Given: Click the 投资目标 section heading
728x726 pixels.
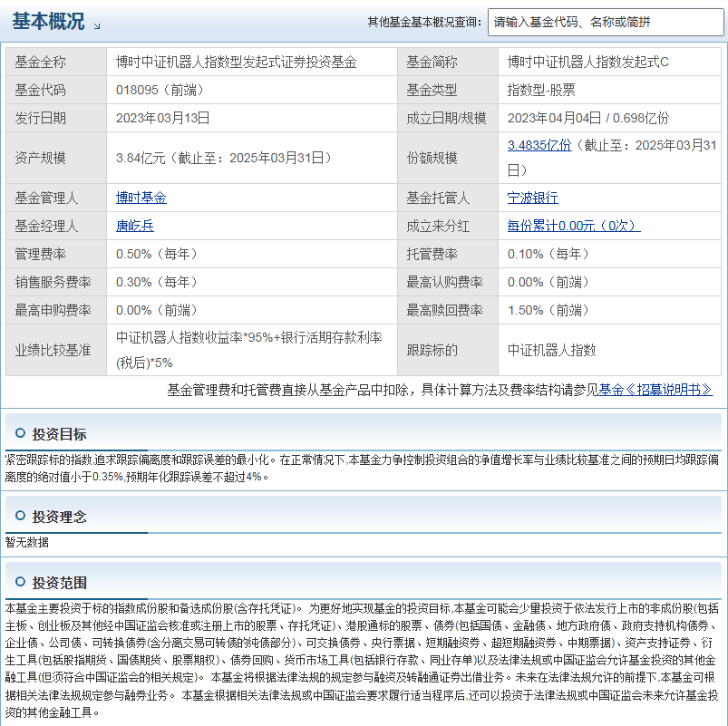Looking at the screenshot, I should tap(59, 434).
